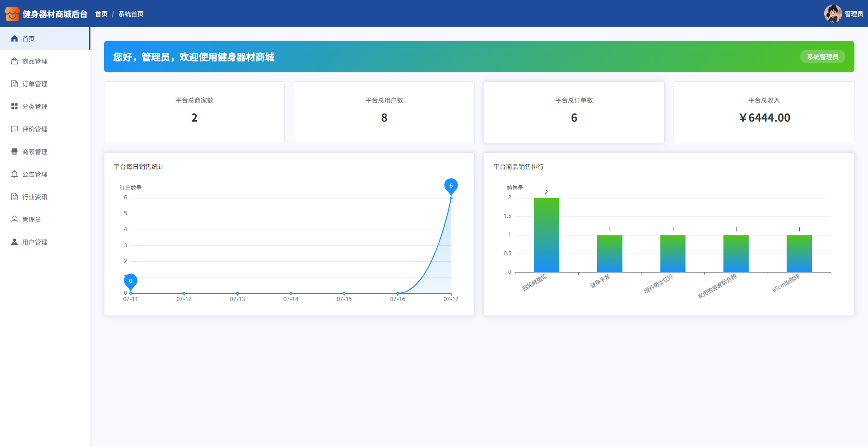
Task: Click the 平台总商家数 statistic card
Action: pos(194,112)
